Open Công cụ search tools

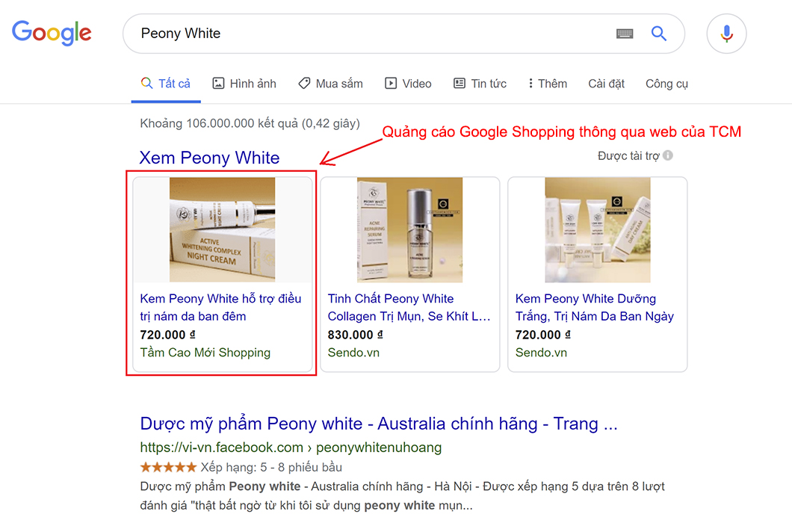[666, 84]
